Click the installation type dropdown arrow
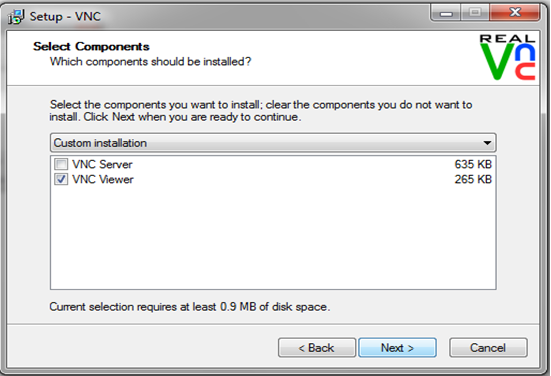This screenshot has width=551, height=376. click(487, 143)
